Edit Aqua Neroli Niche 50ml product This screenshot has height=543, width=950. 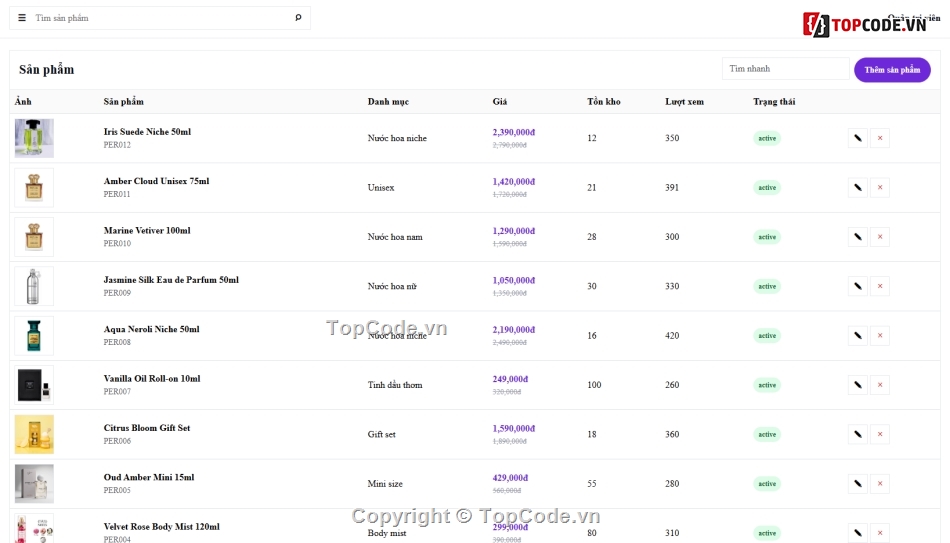click(x=857, y=336)
